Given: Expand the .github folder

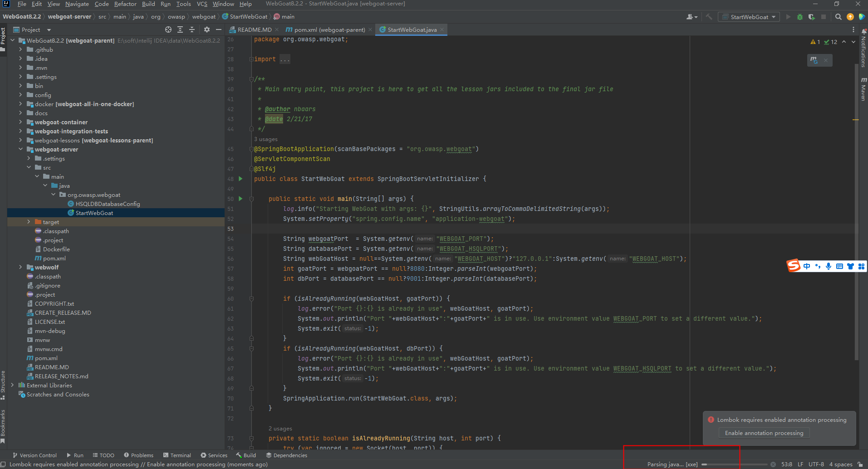Looking at the screenshot, I should coord(20,49).
